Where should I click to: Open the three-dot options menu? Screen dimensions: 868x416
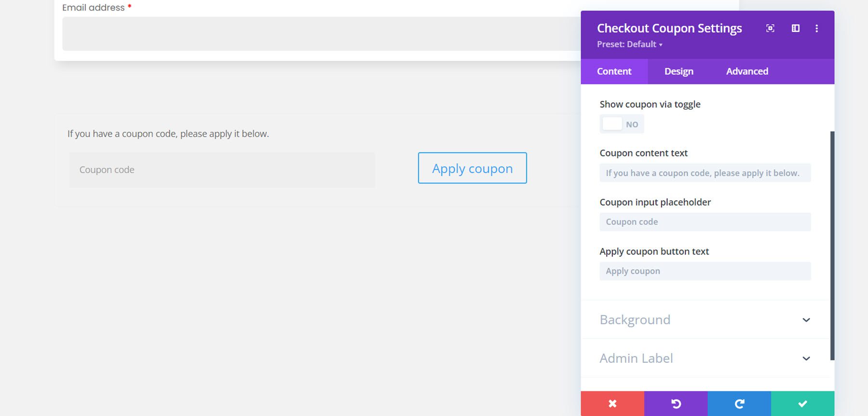pyautogui.click(x=816, y=28)
